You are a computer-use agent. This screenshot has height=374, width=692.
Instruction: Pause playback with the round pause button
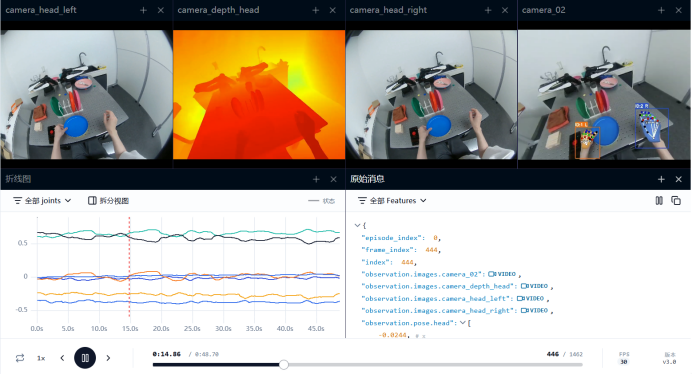pos(85,358)
